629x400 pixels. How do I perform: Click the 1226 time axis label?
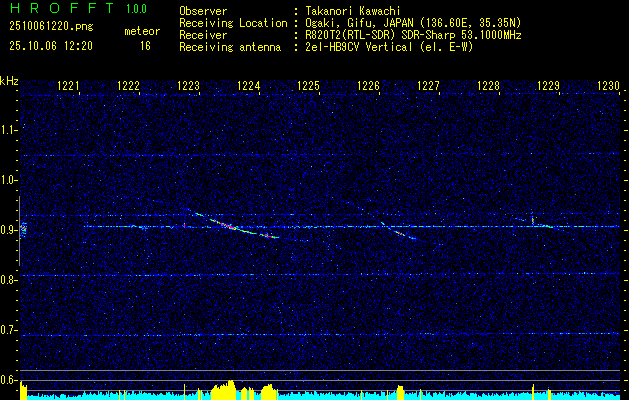tap(368, 86)
